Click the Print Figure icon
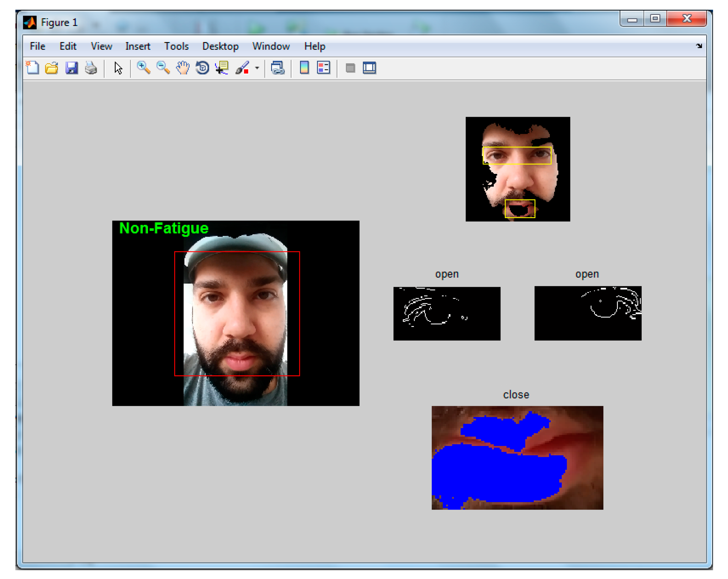Screen dimensions: 728x579 click(x=91, y=68)
